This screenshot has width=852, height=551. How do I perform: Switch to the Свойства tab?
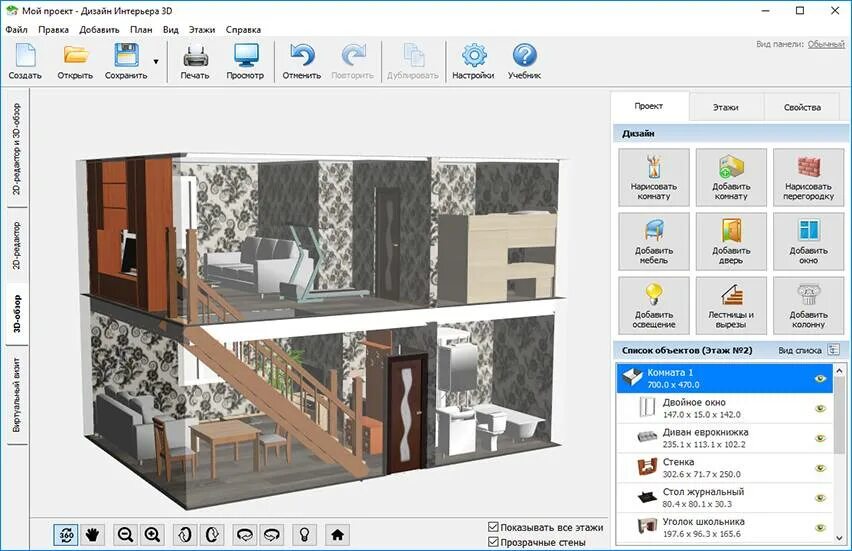(803, 107)
